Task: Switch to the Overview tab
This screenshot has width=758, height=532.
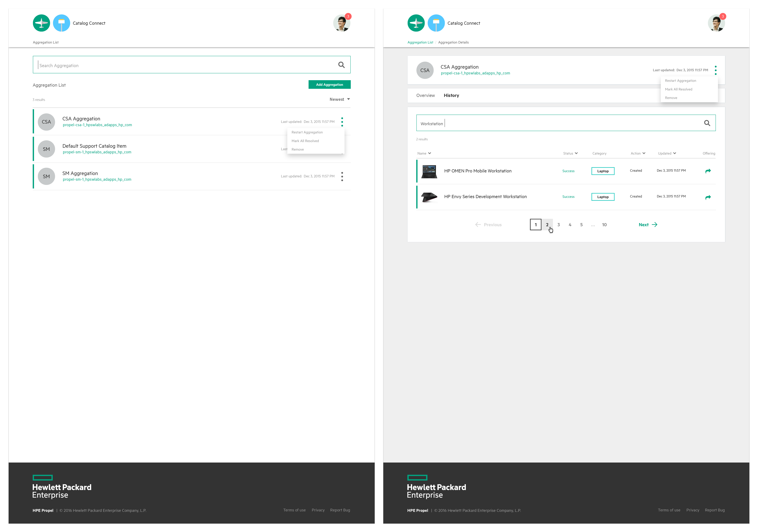Action: tap(426, 95)
